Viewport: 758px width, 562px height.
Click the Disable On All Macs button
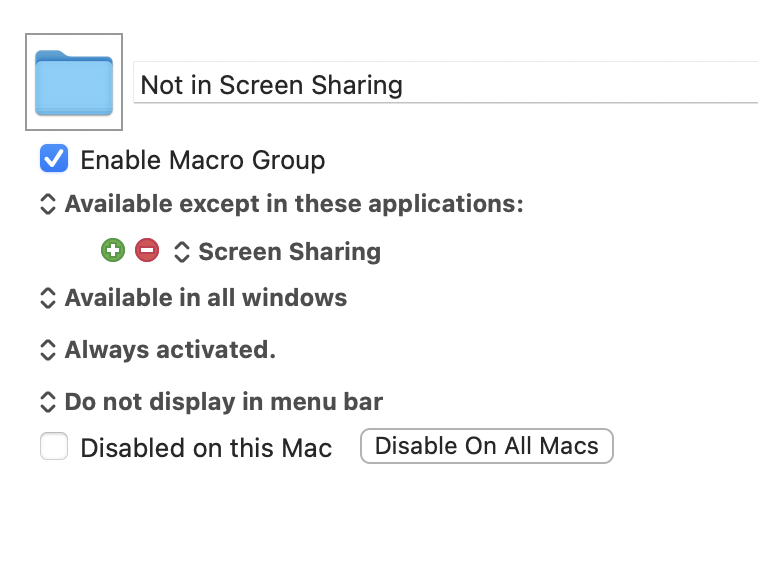click(x=487, y=446)
